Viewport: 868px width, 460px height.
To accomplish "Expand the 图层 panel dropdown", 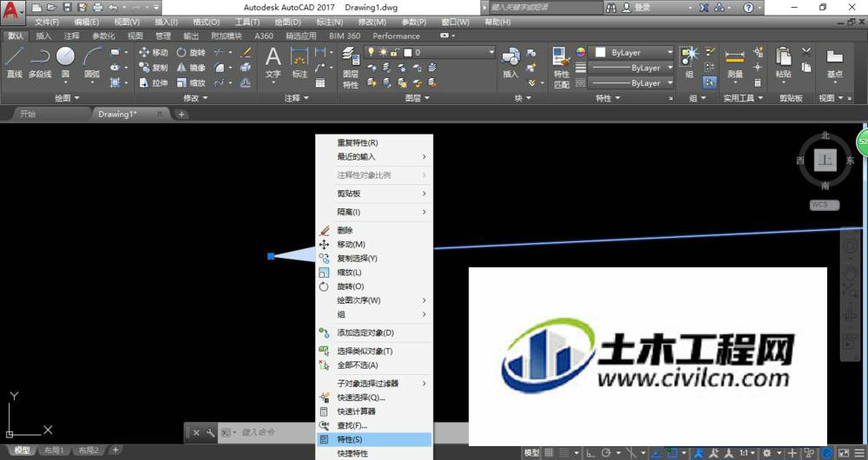I will pyautogui.click(x=418, y=98).
